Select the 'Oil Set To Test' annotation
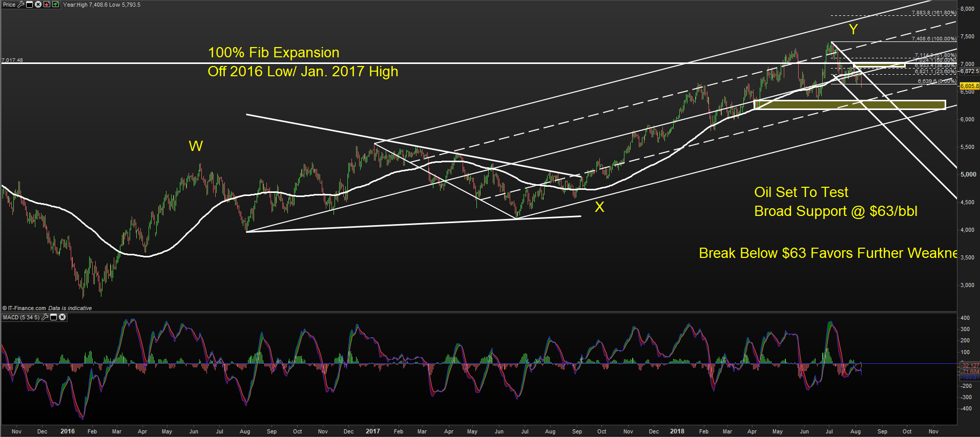Image resolution: width=980 pixels, height=437 pixels. click(801, 192)
